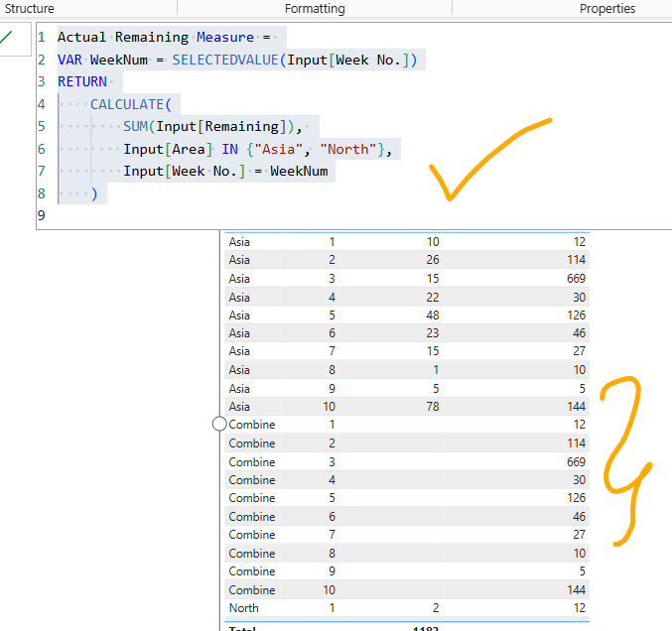Viewport: 672px width, 631px height.
Task: Click SUM(Input[Remaining]) on line 5
Action: pyautogui.click(x=208, y=126)
